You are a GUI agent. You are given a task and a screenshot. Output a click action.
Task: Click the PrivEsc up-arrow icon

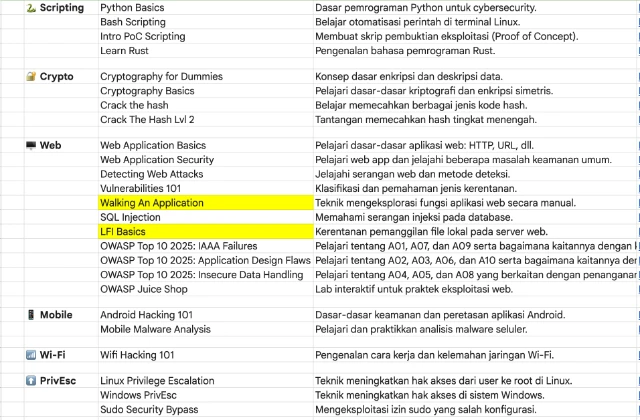(31, 380)
